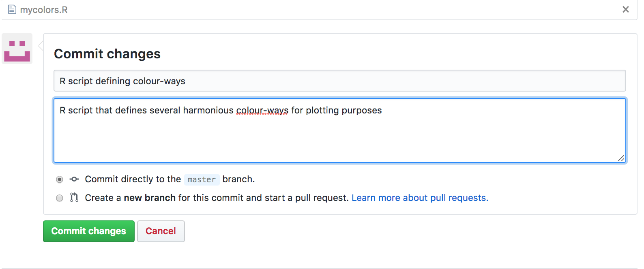Viewport: 644px width, 269px height.
Task: Click the resize handle of the description box
Action: tap(621, 158)
